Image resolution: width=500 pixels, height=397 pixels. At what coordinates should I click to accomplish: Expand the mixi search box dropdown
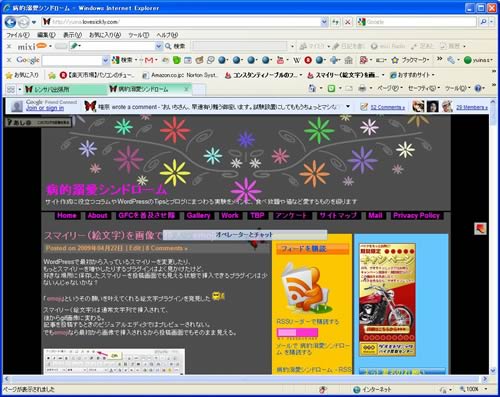click(159, 46)
